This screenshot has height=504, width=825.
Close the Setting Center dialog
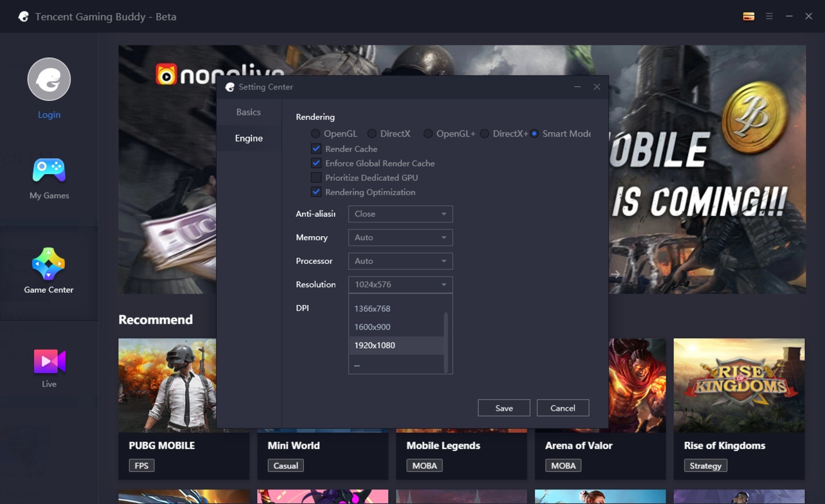tap(596, 87)
